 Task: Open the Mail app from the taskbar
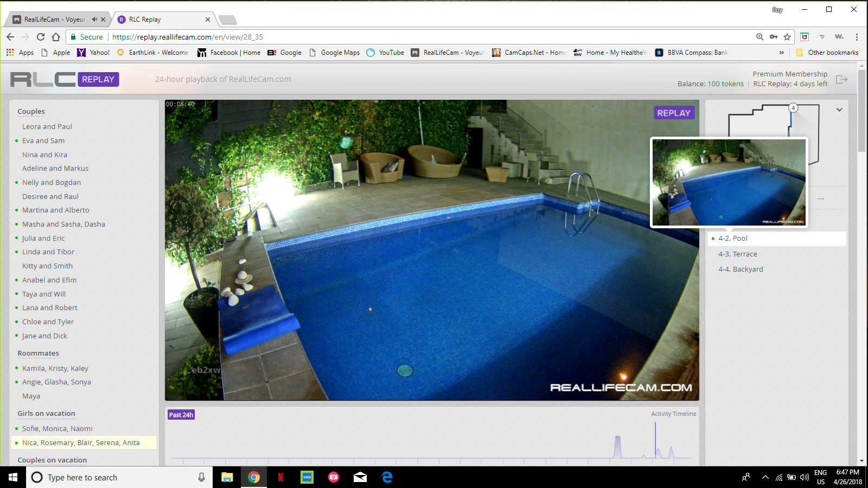click(x=360, y=477)
